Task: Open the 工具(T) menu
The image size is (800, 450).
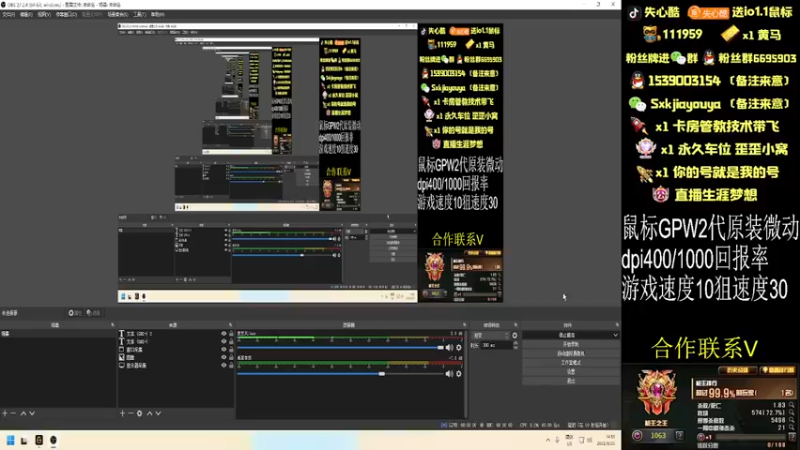Action: (139, 14)
